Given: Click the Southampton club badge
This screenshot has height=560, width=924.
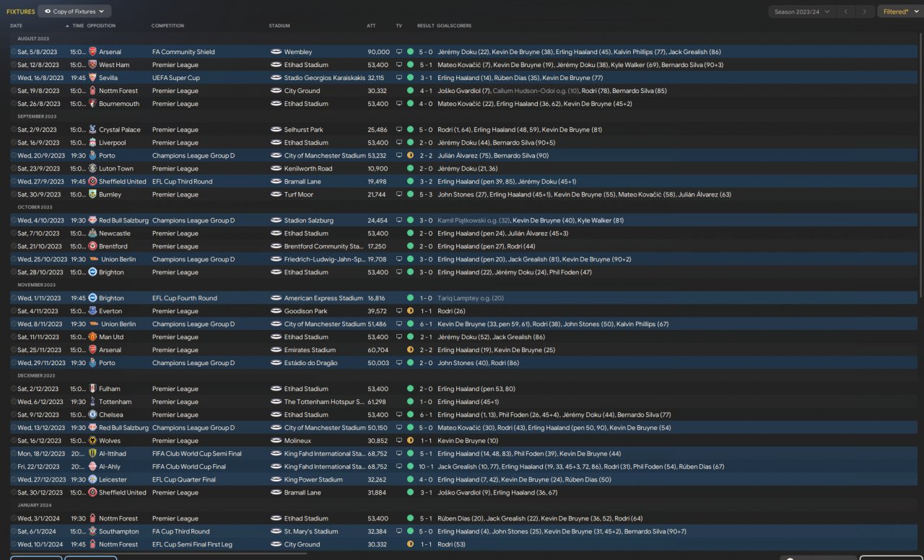Looking at the screenshot, I should (92, 532).
